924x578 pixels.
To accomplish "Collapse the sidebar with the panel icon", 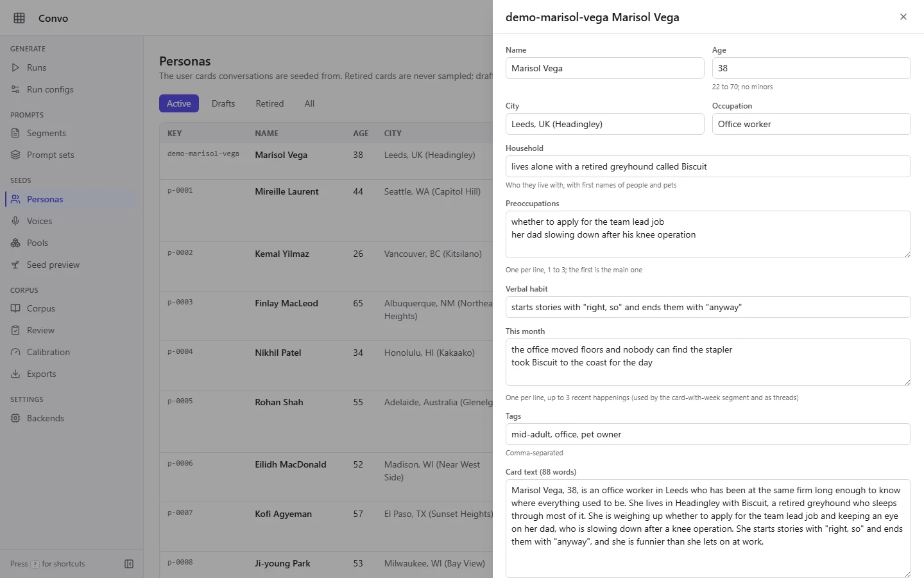I will coord(129,564).
